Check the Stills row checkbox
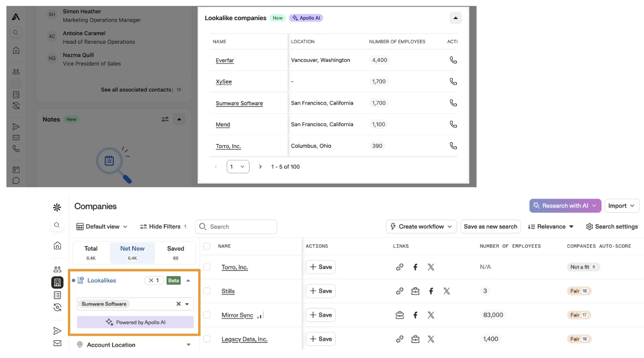644x358 pixels. [207, 291]
